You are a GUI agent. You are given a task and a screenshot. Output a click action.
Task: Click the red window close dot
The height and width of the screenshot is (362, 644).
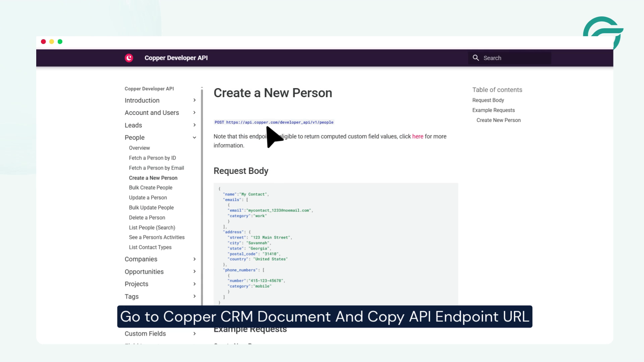(43, 42)
